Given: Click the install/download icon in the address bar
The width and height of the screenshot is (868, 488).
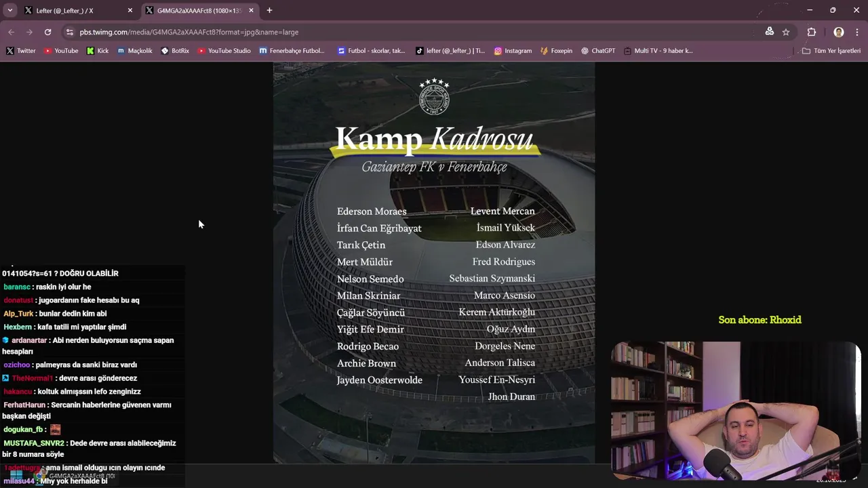Looking at the screenshot, I should click(769, 32).
